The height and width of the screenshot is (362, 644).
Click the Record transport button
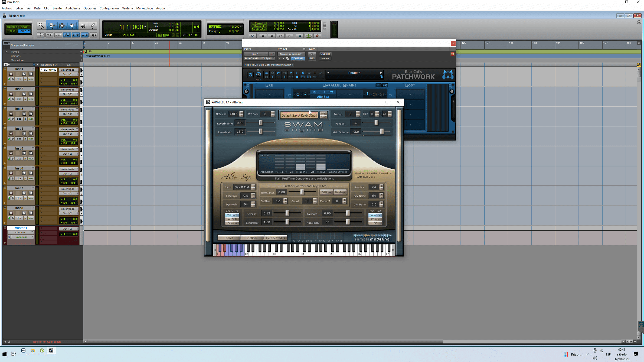pyautogui.click(x=317, y=36)
